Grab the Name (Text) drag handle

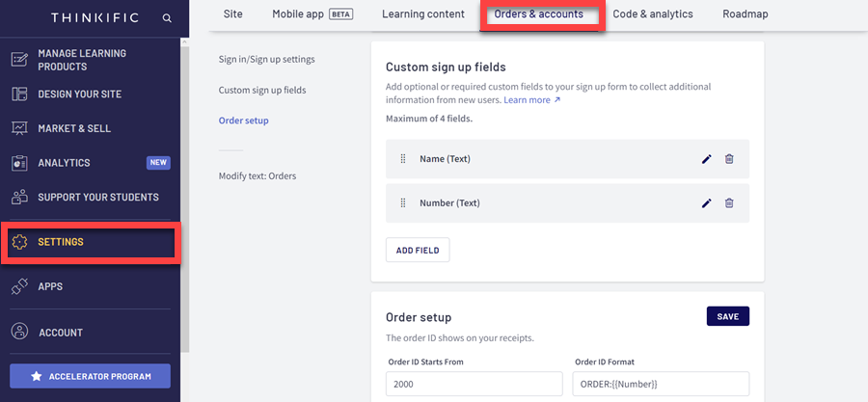[403, 159]
